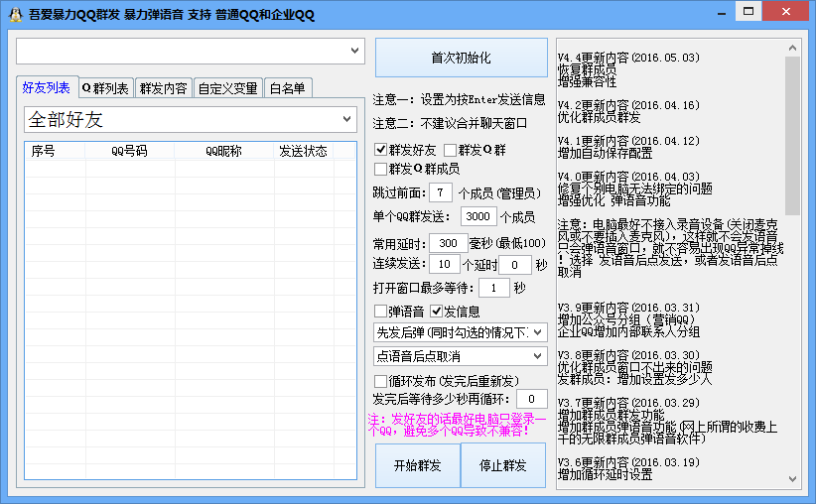Open the 先发后弹 order dropdown
The width and height of the screenshot is (816, 504).
click(537, 332)
